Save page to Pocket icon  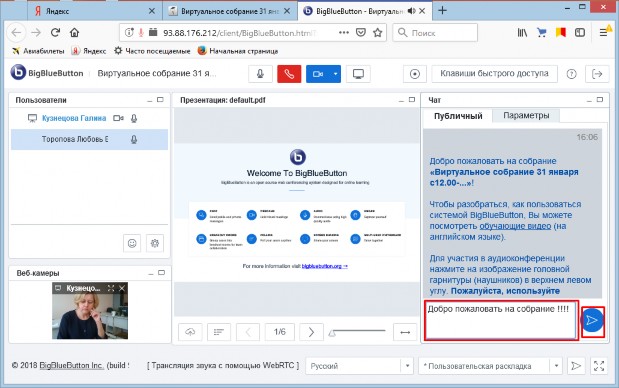361,33
